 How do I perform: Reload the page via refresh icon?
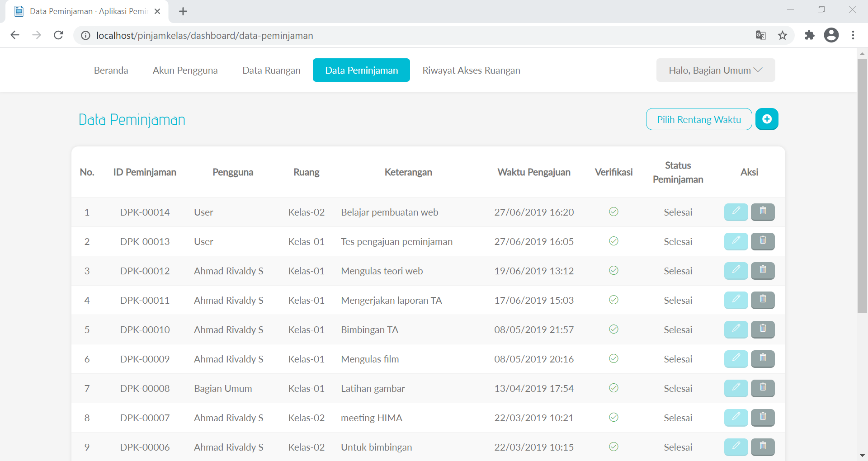pyautogui.click(x=58, y=35)
